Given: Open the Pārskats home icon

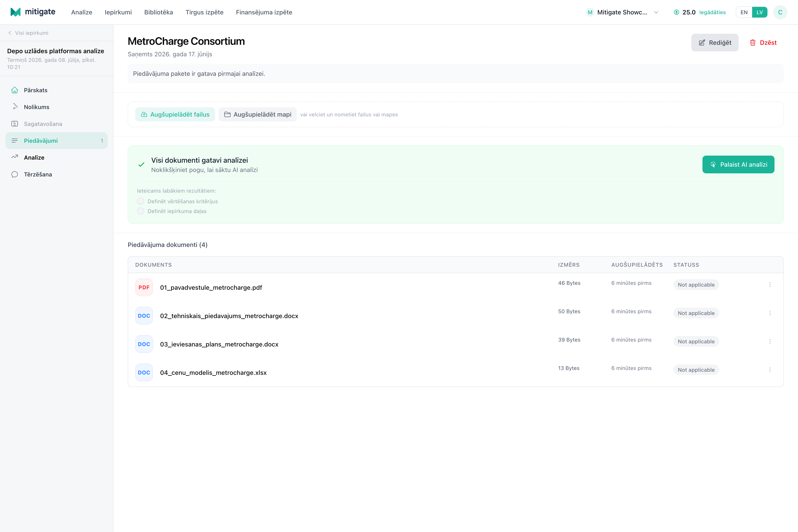Looking at the screenshot, I should coord(15,90).
